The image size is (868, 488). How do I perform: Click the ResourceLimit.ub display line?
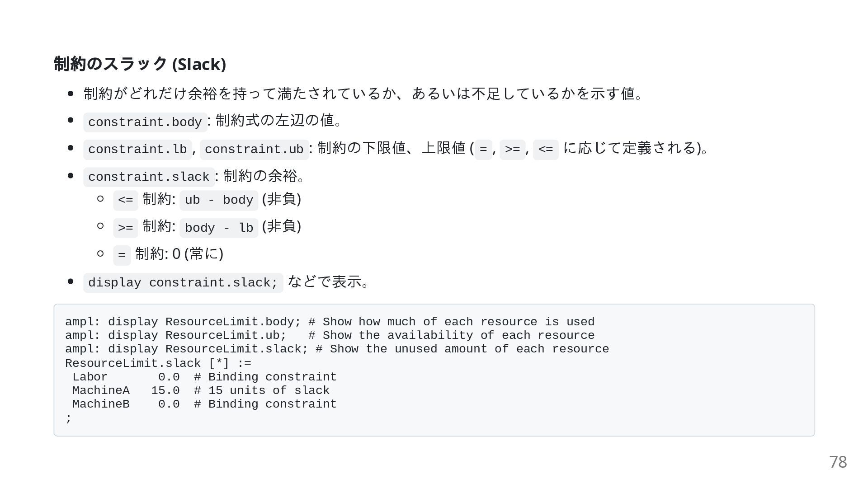point(330,335)
